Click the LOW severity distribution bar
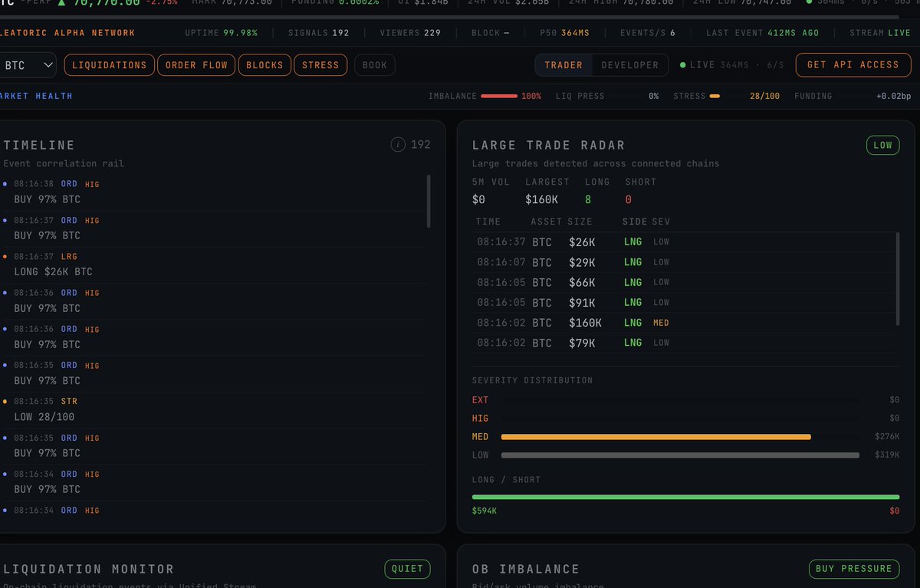This screenshot has width=920, height=588. click(x=680, y=455)
